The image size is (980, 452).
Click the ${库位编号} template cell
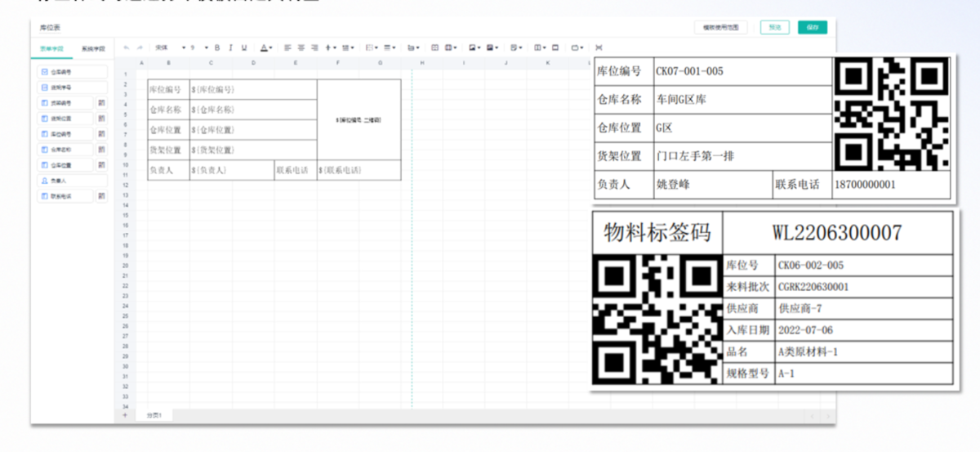click(253, 89)
